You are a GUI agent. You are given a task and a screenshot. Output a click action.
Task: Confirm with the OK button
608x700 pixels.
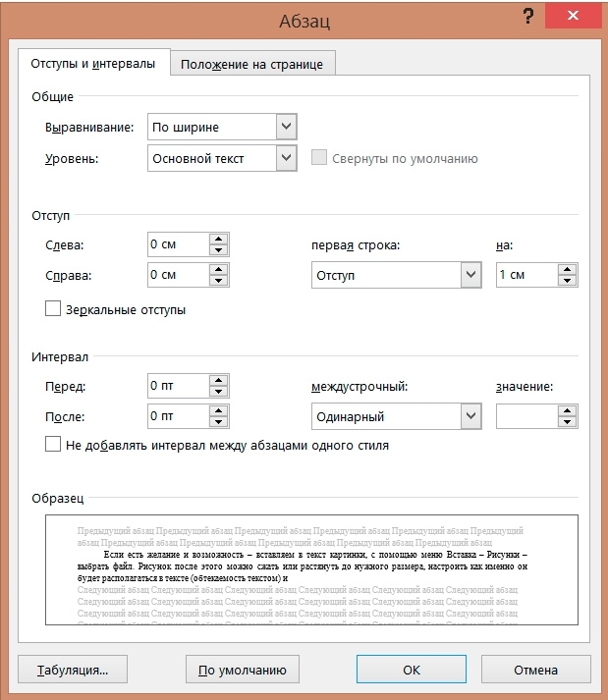tap(411, 671)
